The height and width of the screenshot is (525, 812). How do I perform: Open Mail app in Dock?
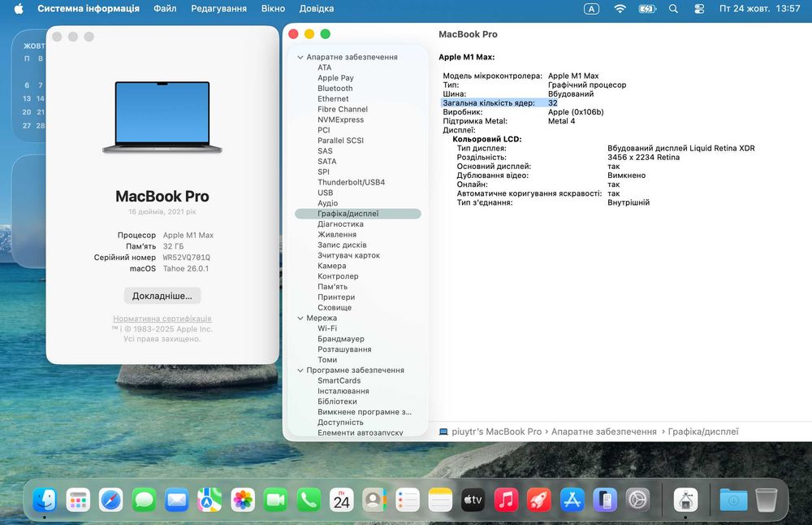(x=176, y=500)
